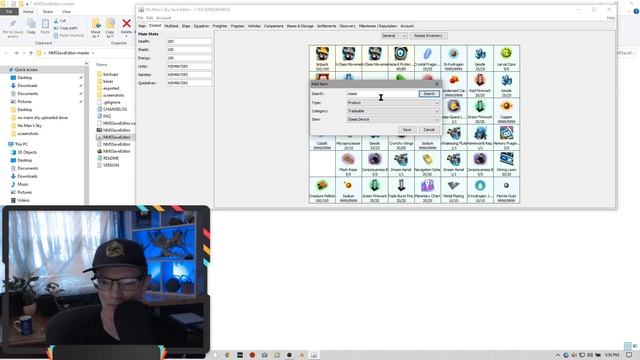Select the Flesh Rope inventory item
Viewport: 640px width, 360px height.
point(348,164)
